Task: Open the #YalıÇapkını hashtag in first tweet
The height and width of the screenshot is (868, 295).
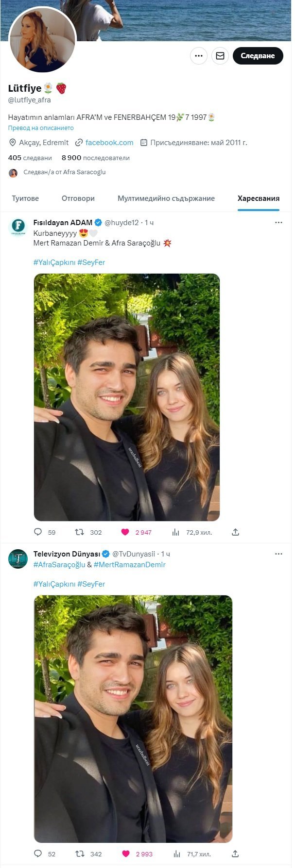Action: (x=54, y=262)
